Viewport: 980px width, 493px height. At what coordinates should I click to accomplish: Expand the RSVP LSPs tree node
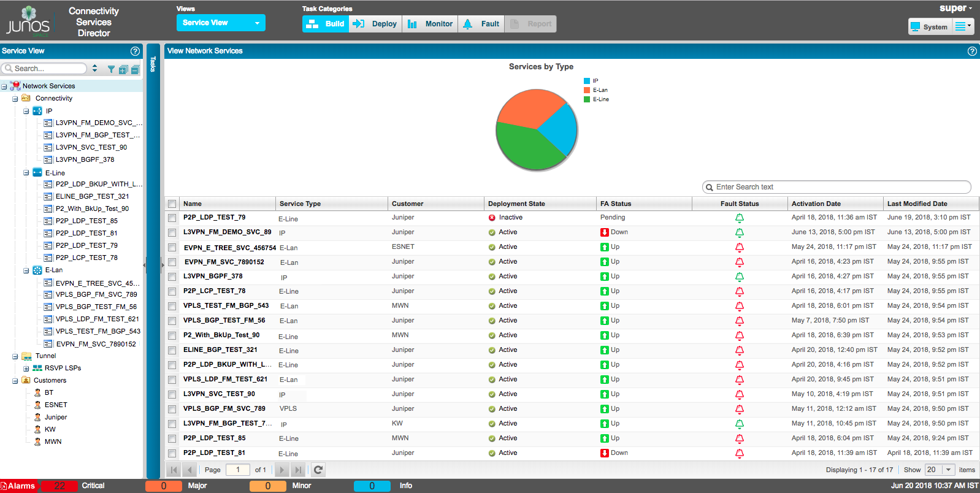(26, 369)
